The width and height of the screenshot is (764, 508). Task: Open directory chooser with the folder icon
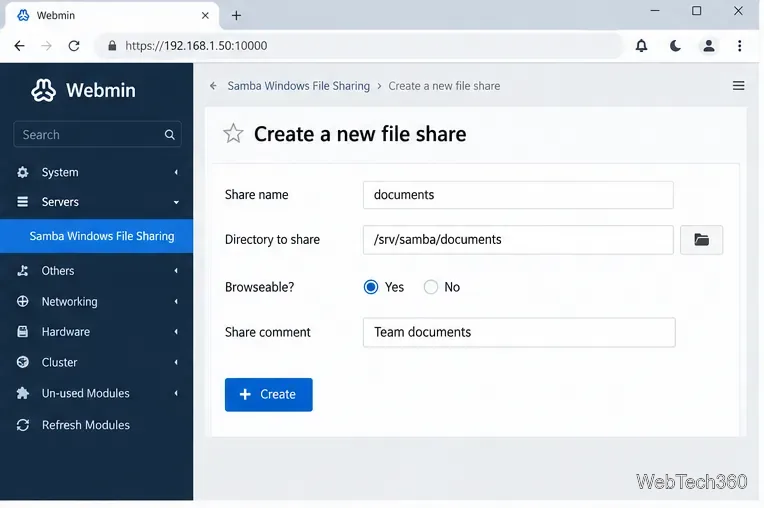coord(701,240)
